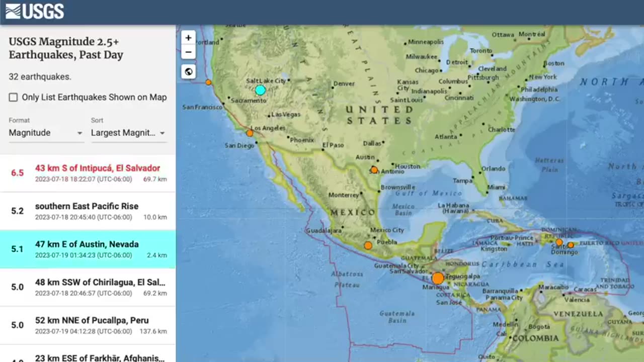Click the earthquake marker near Los Angeles

click(250, 133)
